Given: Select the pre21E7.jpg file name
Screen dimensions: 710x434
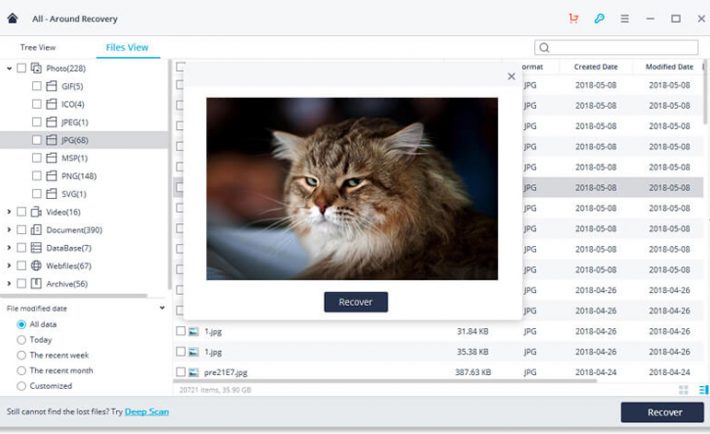Looking at the screenshot, I should point(225,372).
